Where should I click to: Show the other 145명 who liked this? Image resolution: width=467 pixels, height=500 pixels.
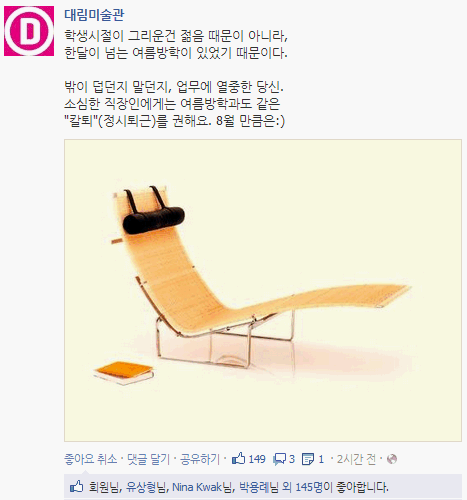(x=309, y=487)
